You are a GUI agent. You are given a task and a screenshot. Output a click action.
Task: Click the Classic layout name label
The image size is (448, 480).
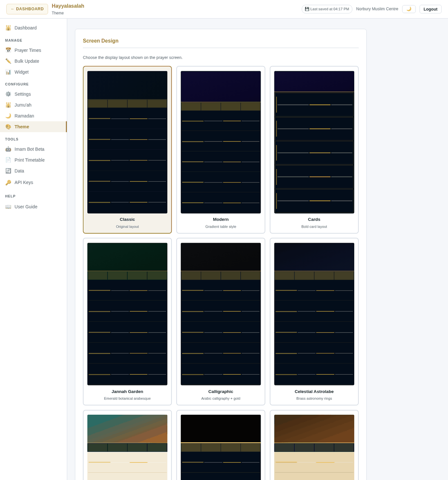pyautogui.click(x=127, y=219)
